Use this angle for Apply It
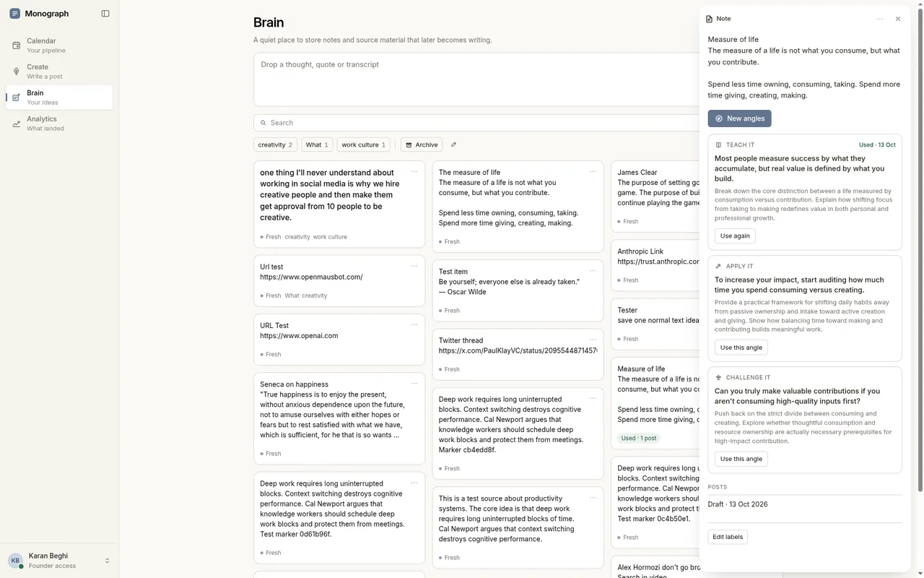Image resolution: width=924 pixels, height=578 pixels. pos(741,348)
